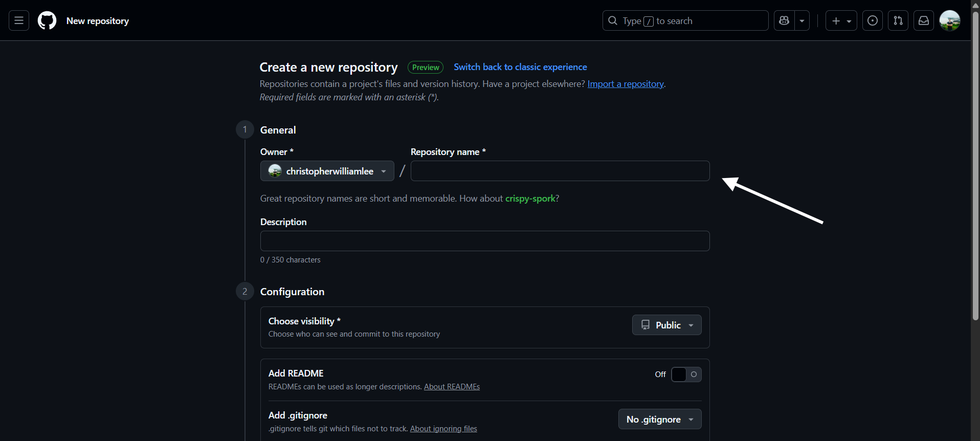Click the '0 / 350 characters' counter text

[291, 260]
